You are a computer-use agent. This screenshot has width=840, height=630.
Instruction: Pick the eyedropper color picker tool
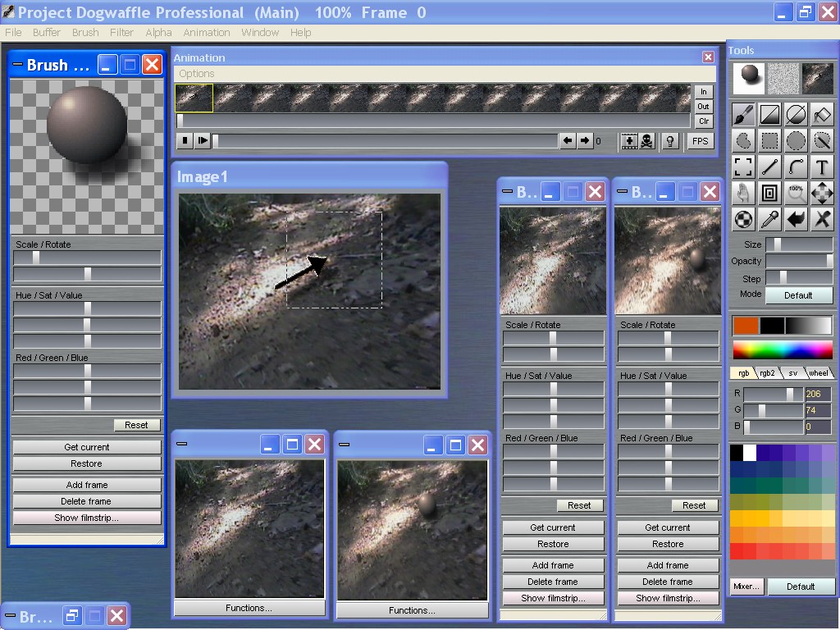click(x=769, y=220)
